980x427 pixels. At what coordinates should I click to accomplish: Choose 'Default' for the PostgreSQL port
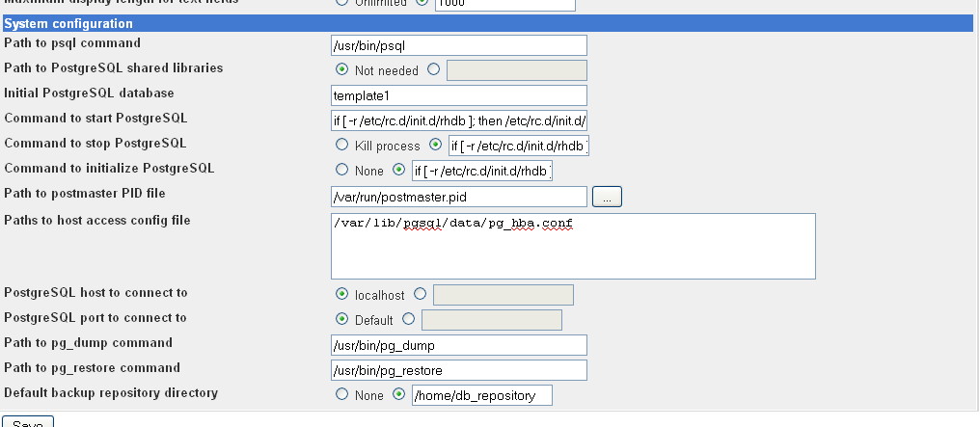(341, 319)
